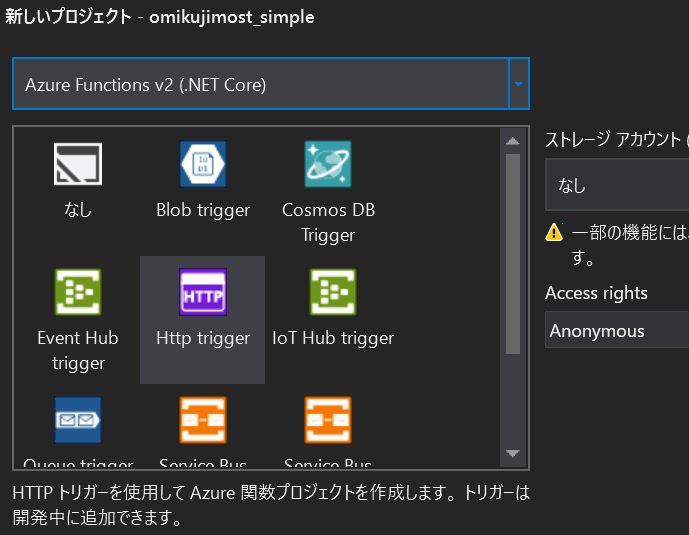The height and width of the screenshot is (535, 689).
Task: Pick the Event Hub trigger icon
Action: click(x=78, y=292)
